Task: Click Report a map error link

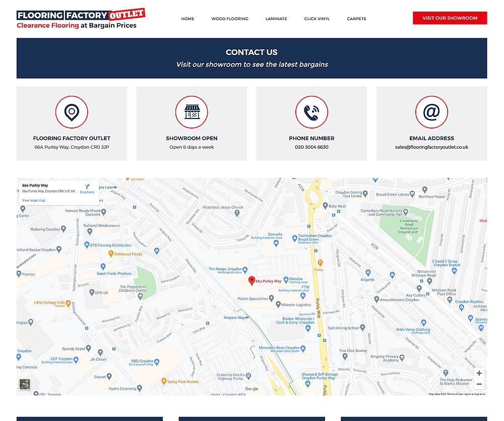Action: pos(474,394)
